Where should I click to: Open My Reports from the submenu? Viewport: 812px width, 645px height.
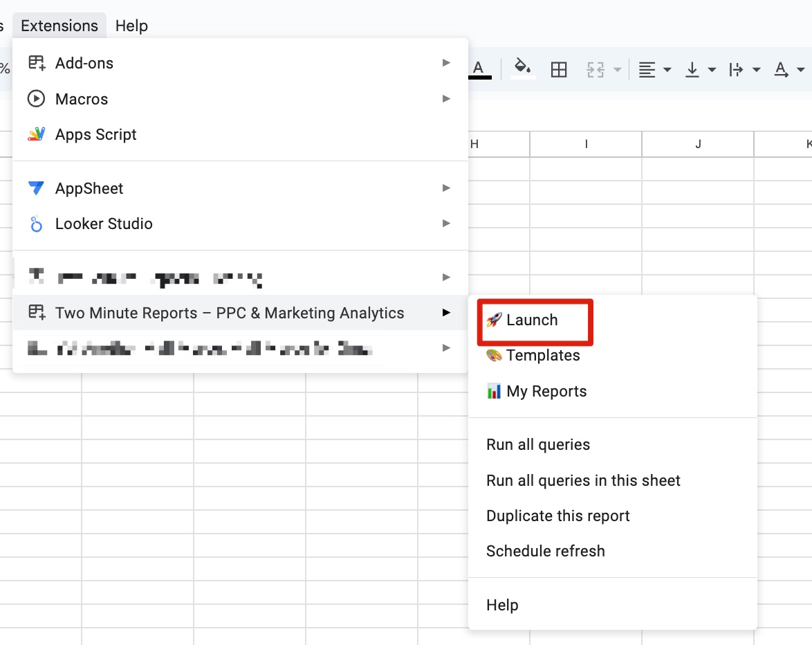point(546,392)
